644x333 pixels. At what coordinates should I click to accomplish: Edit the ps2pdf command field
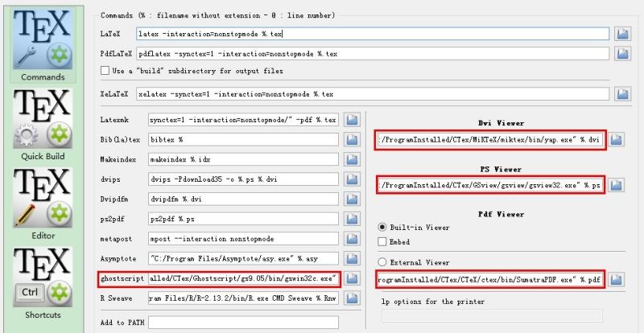click(244, 219)
